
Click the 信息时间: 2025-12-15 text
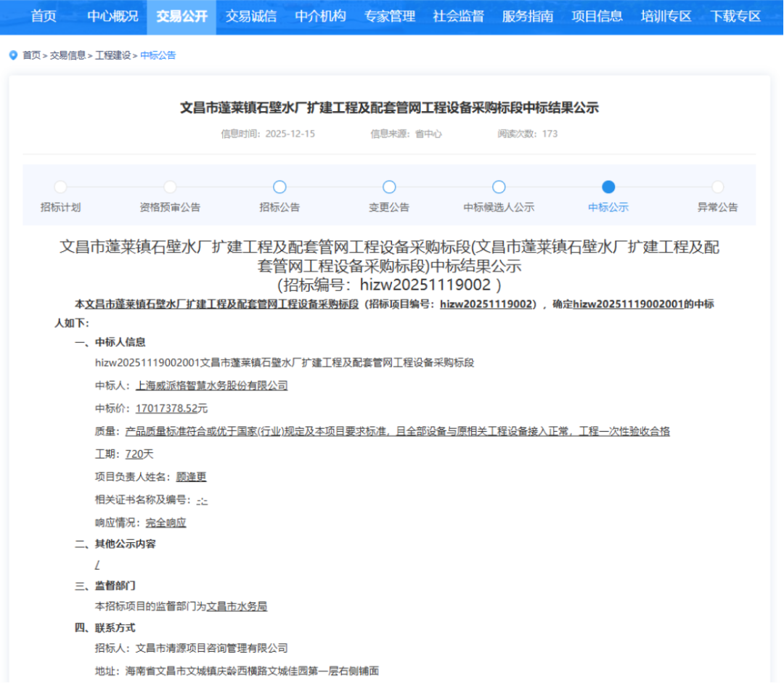(268, 134)
